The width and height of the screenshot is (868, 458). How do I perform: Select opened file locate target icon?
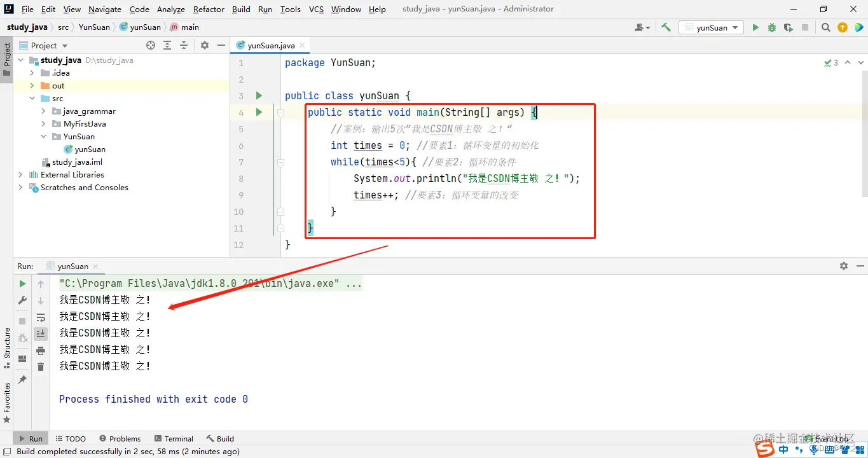click(x=151, y=45)
